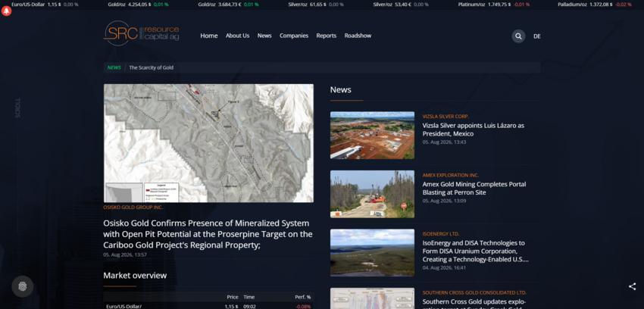Open the IsoEnergy landscape thumbnail

point(372,253)
